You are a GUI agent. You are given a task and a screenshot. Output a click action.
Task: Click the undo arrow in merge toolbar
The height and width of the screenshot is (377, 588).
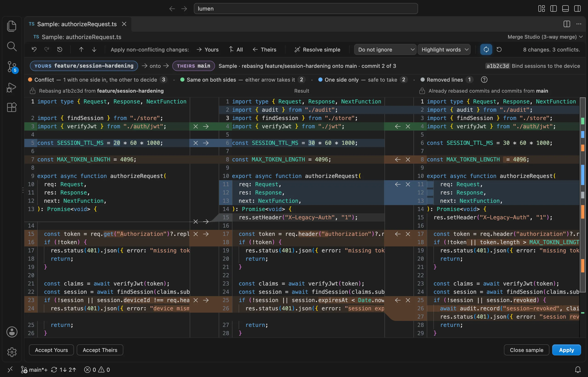tap(34, 50)
